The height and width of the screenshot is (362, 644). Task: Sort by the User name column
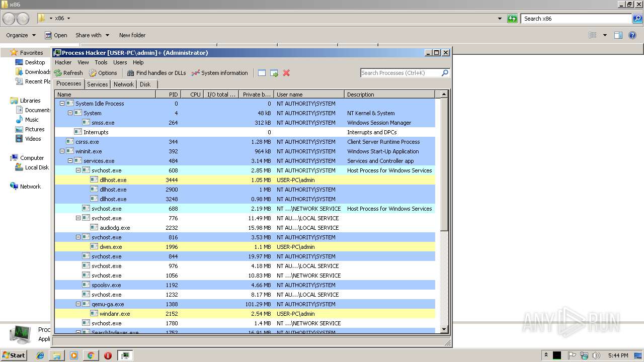309,95
